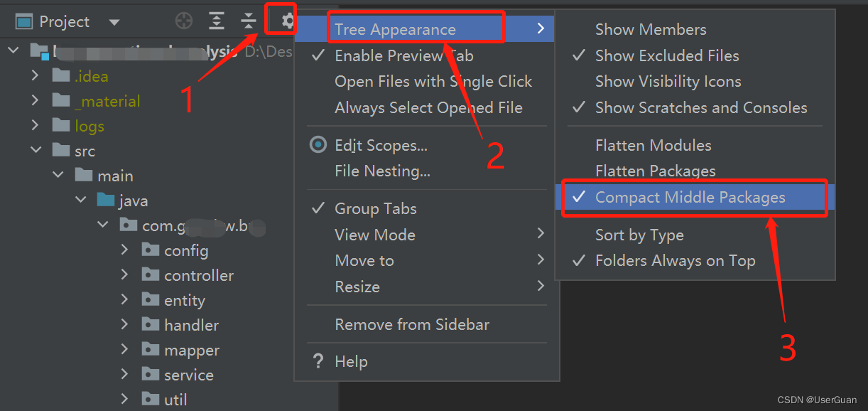
Task: Click Remove from Sidebar
Action: [x=412, y=324]
